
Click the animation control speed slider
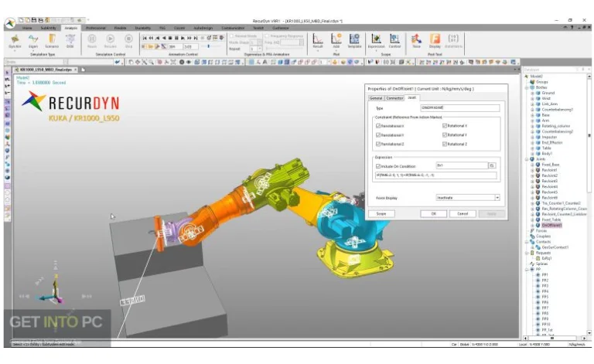(x=209, y=46)
